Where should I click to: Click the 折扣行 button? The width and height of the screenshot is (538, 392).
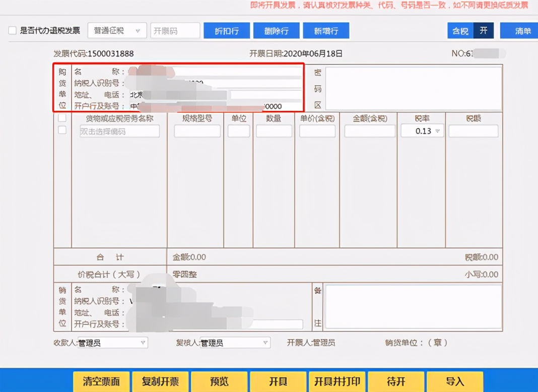tap(227, 31)
